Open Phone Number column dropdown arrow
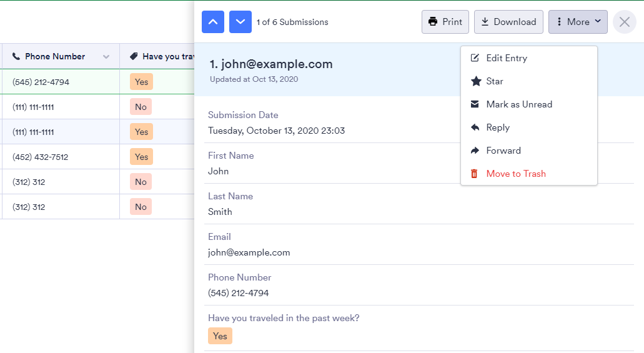The height and width of the screenshot is (353, 644). click(x=106, y=57)
